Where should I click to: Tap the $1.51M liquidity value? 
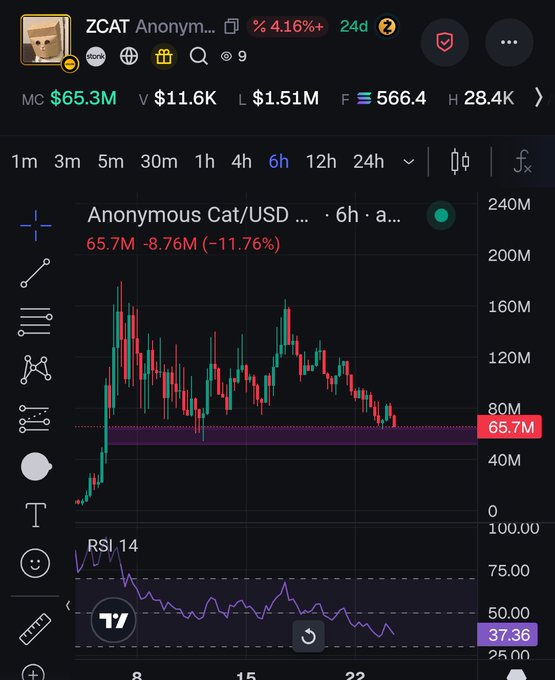(285, 98)
